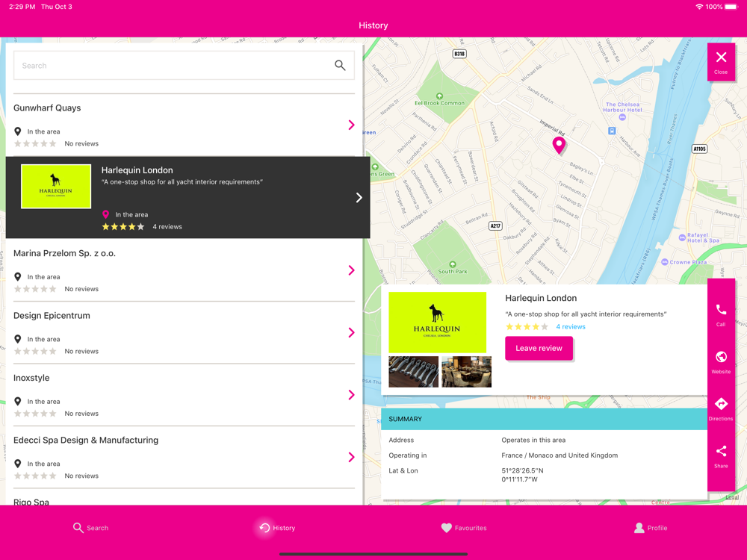Tap the Directions arrow icon
This screenshot has width=747, height=560.
coord(721,404)
